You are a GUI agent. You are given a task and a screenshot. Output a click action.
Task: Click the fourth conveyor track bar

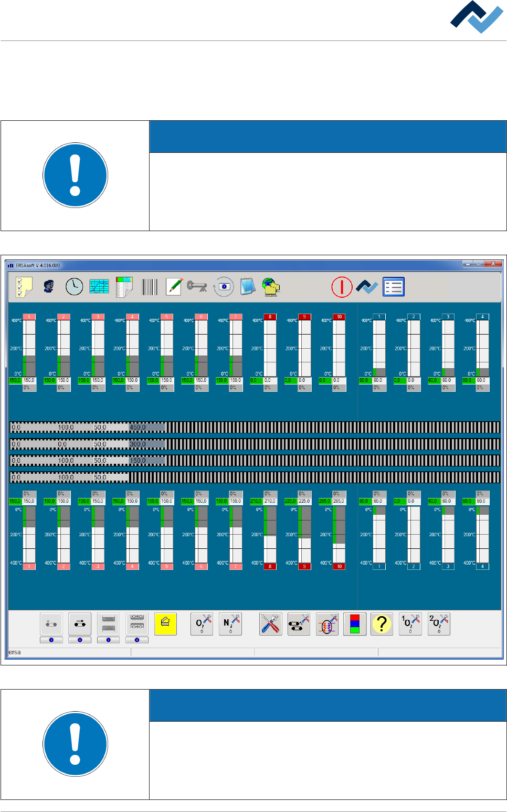(255, 477)
